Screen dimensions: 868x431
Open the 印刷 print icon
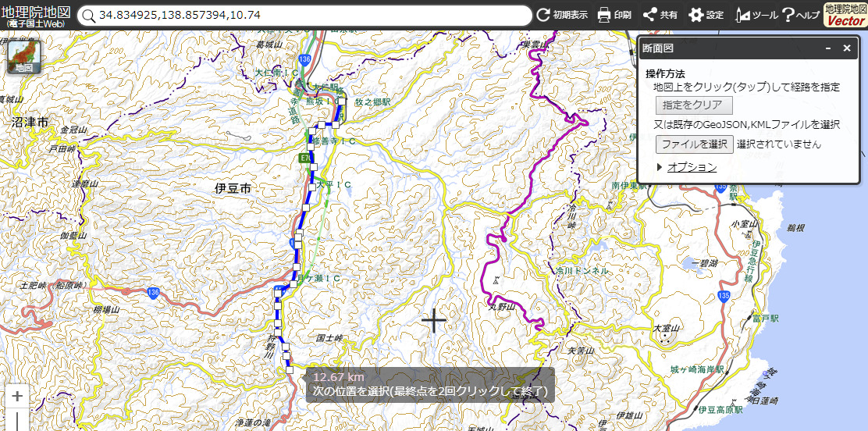point(614,15)
